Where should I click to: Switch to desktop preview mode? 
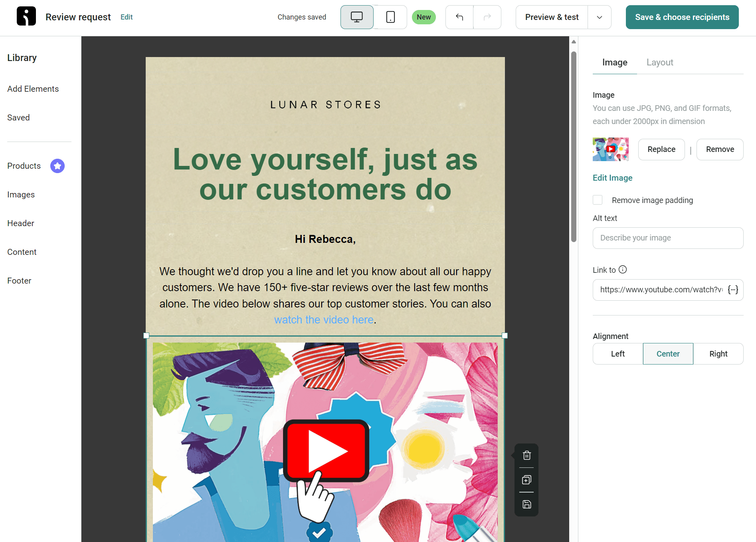point(357,17)
